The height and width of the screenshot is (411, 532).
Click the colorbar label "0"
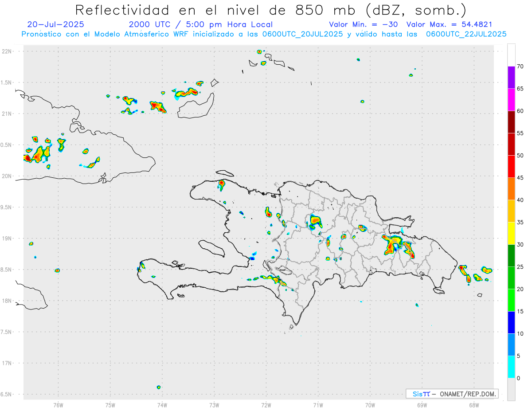(519, 378)
